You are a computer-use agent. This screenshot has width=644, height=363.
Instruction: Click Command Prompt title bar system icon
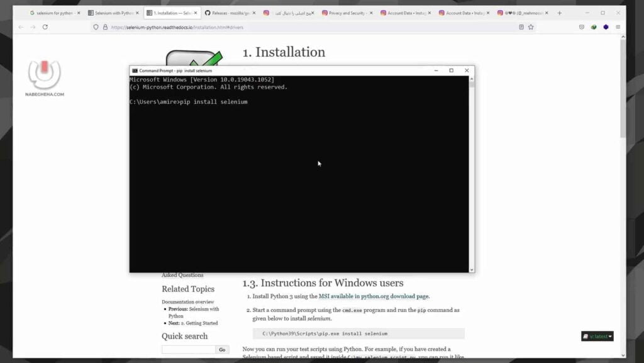click(x=135, y=70)
